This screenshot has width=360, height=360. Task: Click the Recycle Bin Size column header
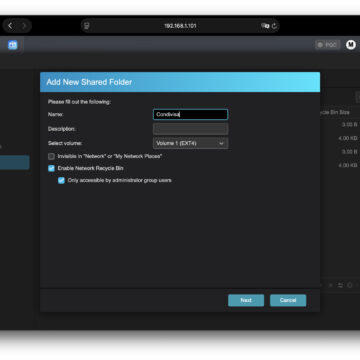click(335, 112)
